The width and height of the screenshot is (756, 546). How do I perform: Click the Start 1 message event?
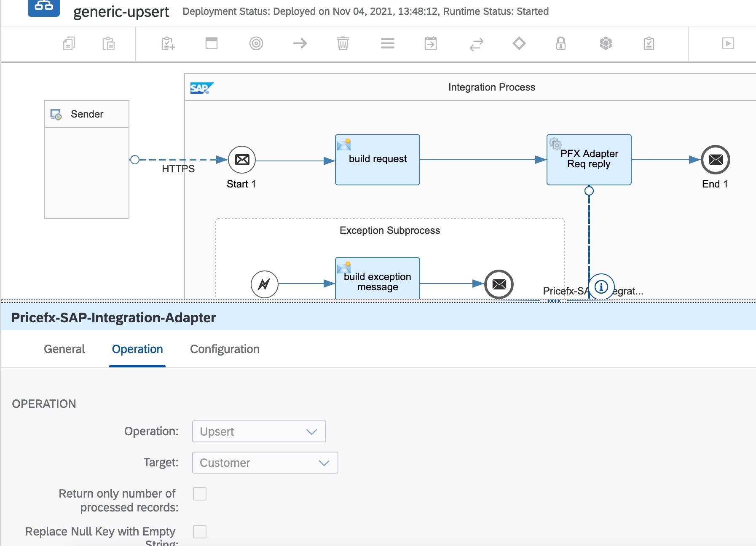[242, 160]
